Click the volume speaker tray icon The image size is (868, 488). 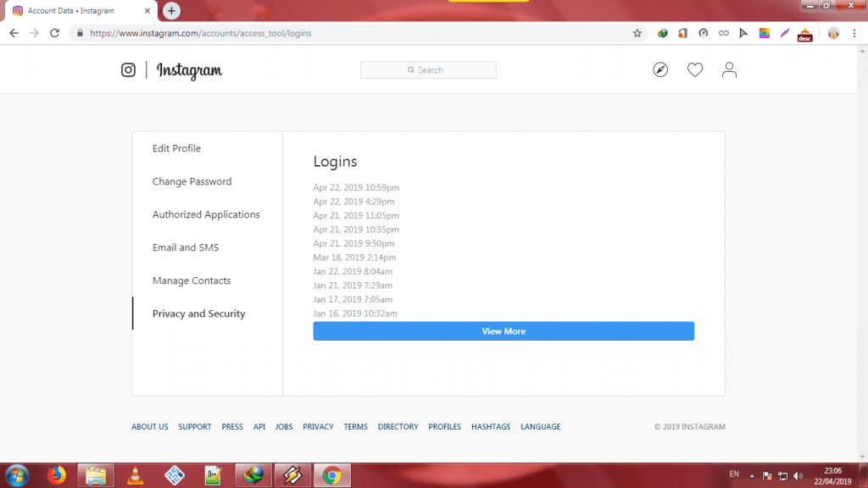(798, 476)
